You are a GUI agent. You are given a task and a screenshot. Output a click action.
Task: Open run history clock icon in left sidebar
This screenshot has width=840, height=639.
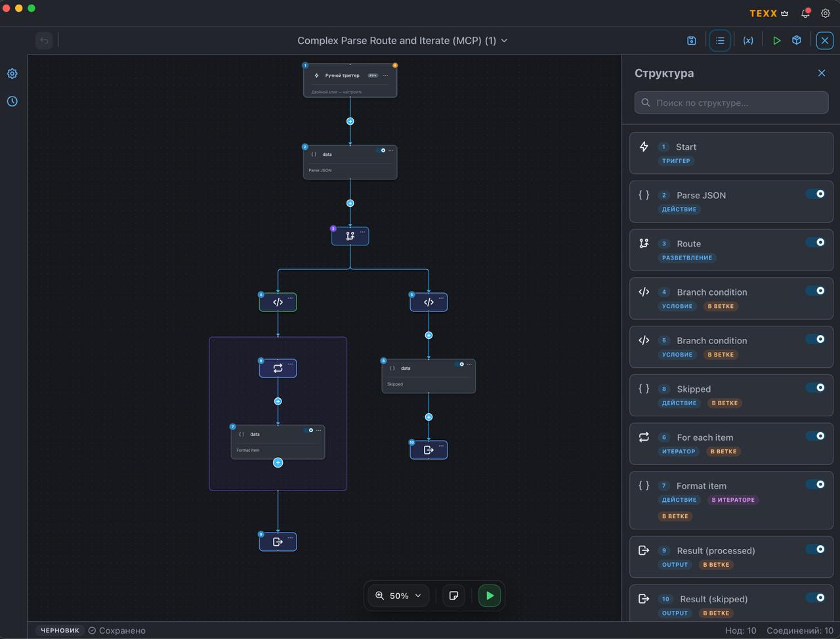[x=12, y=101]
